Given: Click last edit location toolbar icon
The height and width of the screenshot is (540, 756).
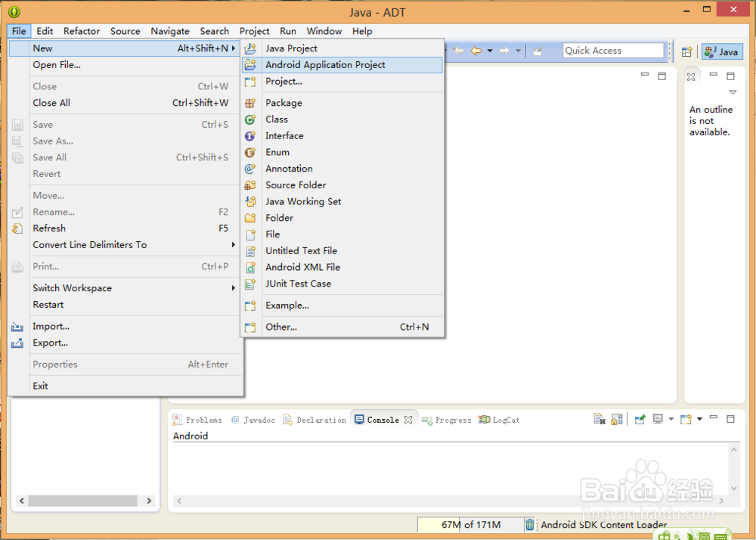Looking at the screenshot, I should [x=459, y=51].
